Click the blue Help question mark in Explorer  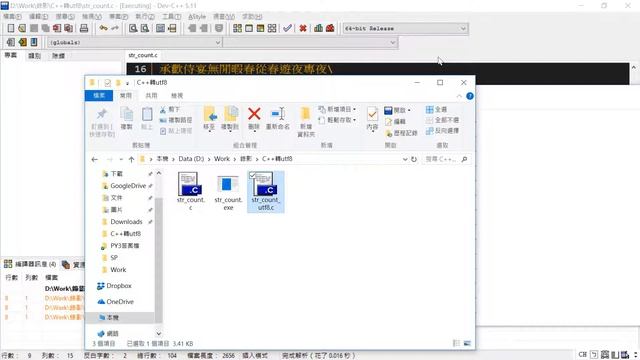click(x=470, y=96)
